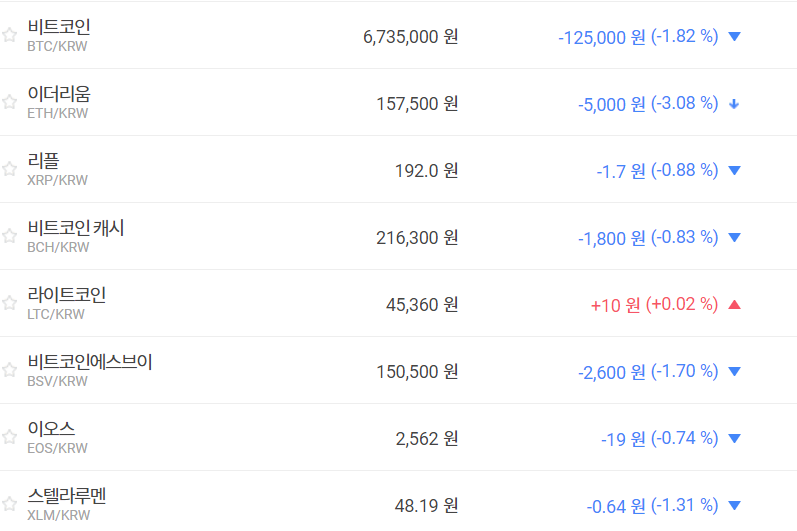This screenshot has height=531, width=797.
Task: Open the 비트코인 coin name link
Action: pyautogui.click(x=59, y=27)
